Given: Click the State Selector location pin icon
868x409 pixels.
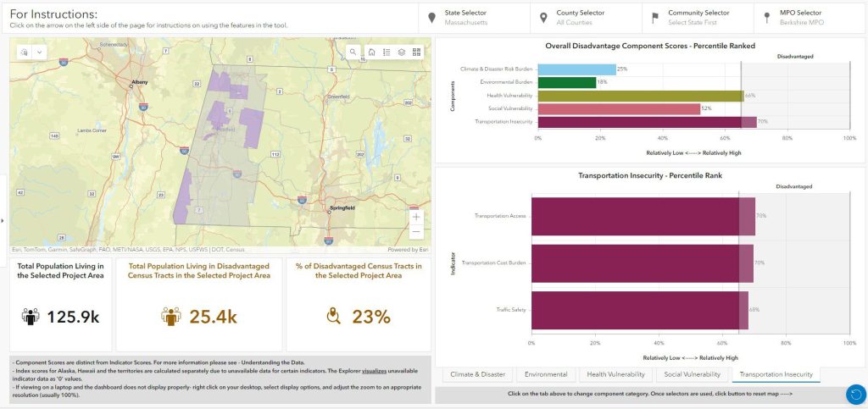Looking at the screenshot, I should 431,18.
